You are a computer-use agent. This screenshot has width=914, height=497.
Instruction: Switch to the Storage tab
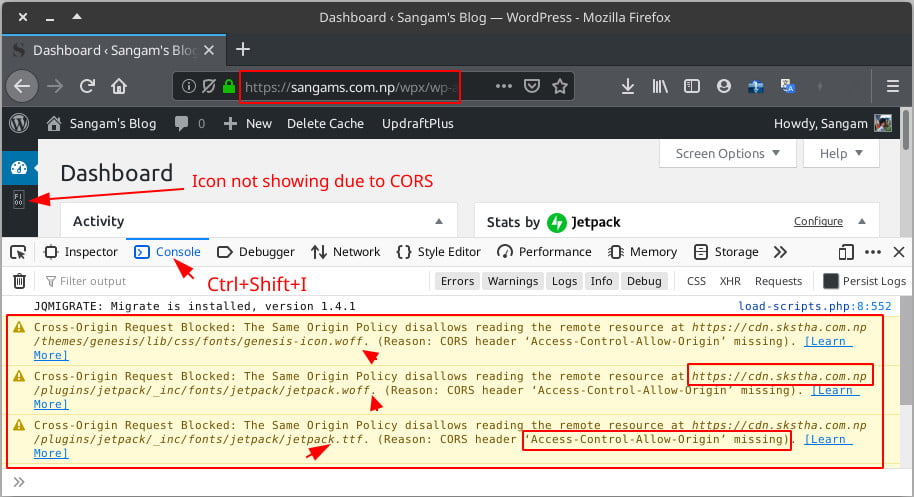coord(726,252)
